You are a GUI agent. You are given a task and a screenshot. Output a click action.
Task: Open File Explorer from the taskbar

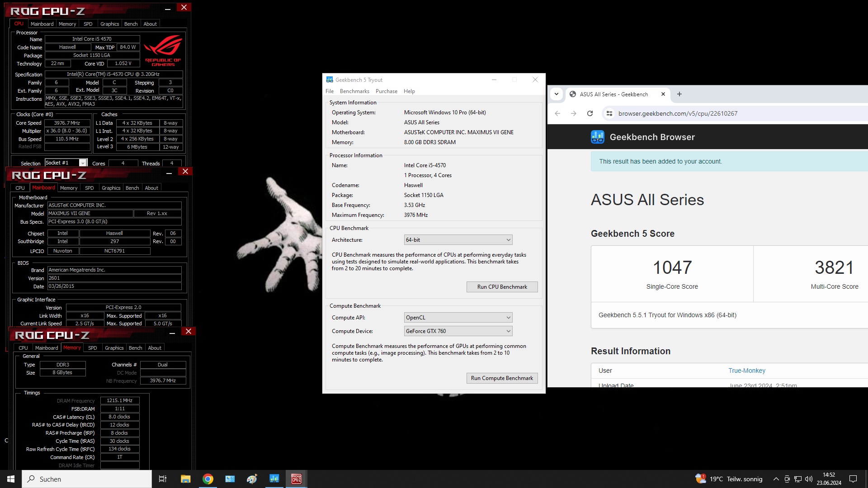[185, 479]
